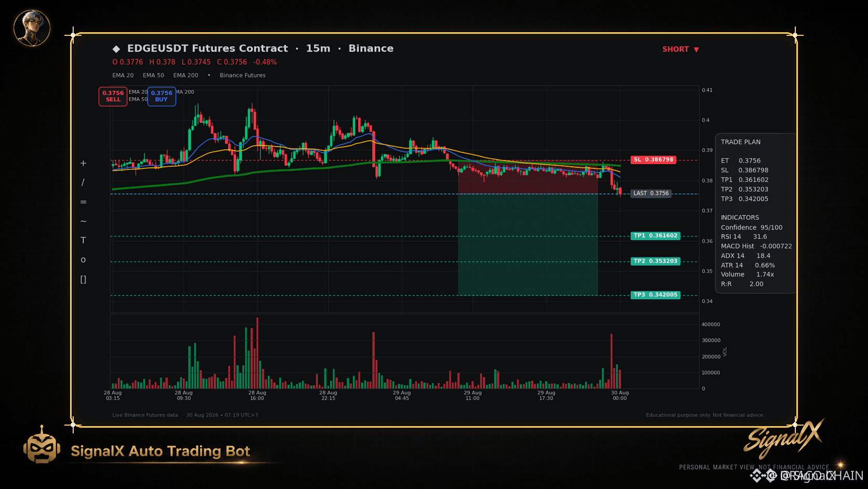
Task: Open the round profile avatar picture
Action: pos(32,28)
